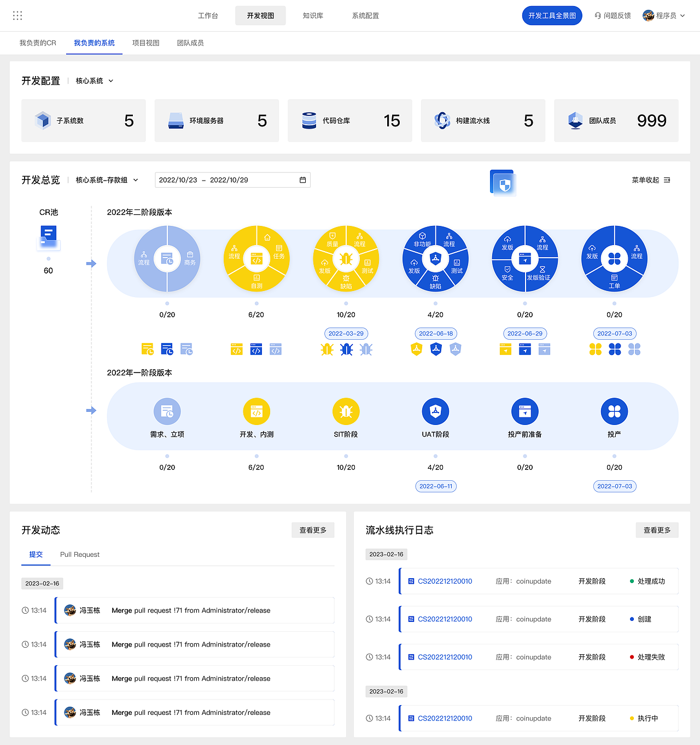Screen dimensions: 700x745
Task: Click the 子系统数 cube icon
Action: click(43, 120)
